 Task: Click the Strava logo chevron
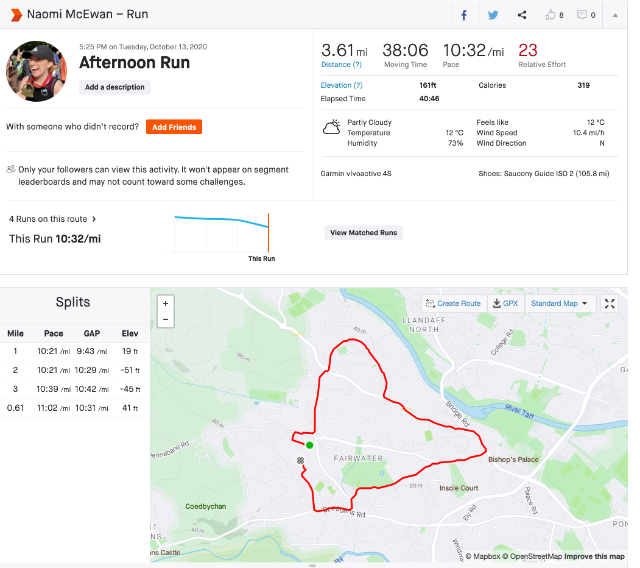[15, 15]
